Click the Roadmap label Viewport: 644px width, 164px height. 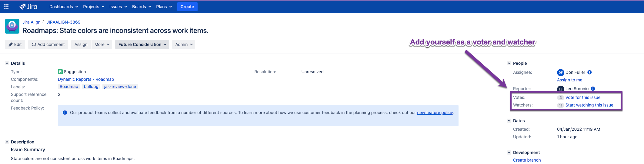69,87
